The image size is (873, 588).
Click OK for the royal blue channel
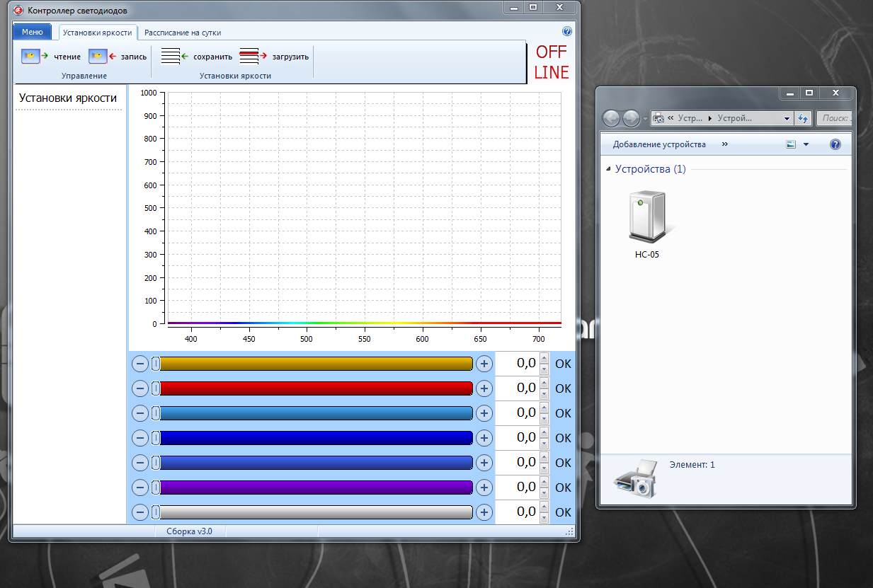point(563,463)
